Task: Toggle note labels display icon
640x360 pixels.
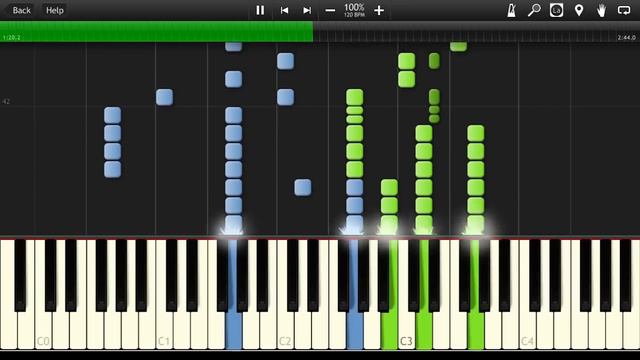Action: point(556,10)
